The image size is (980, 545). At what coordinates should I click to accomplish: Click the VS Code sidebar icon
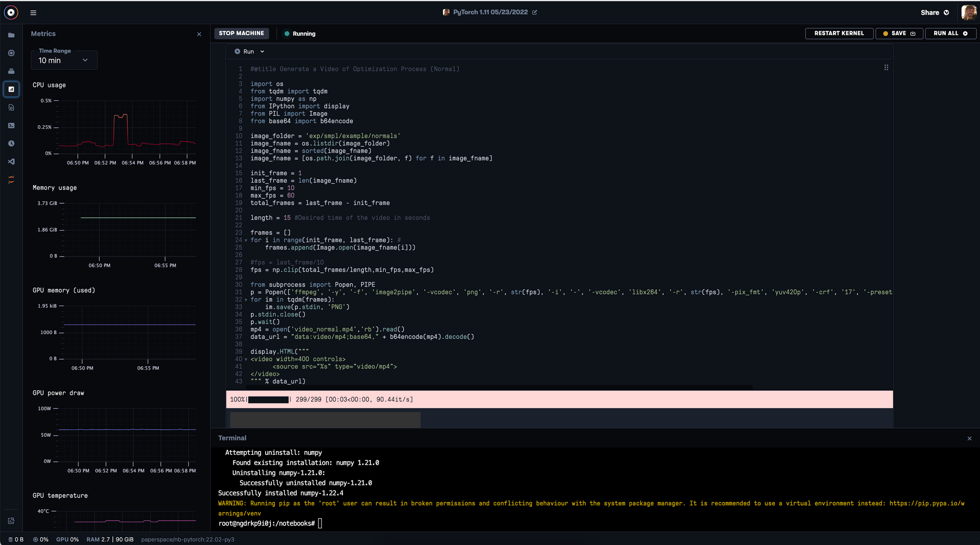pyautogui.click(x=11, y=162)
